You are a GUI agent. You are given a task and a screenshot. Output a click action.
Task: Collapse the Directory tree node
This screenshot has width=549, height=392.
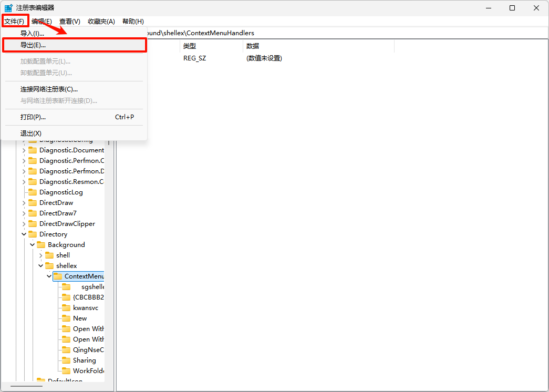coord(24,234)
